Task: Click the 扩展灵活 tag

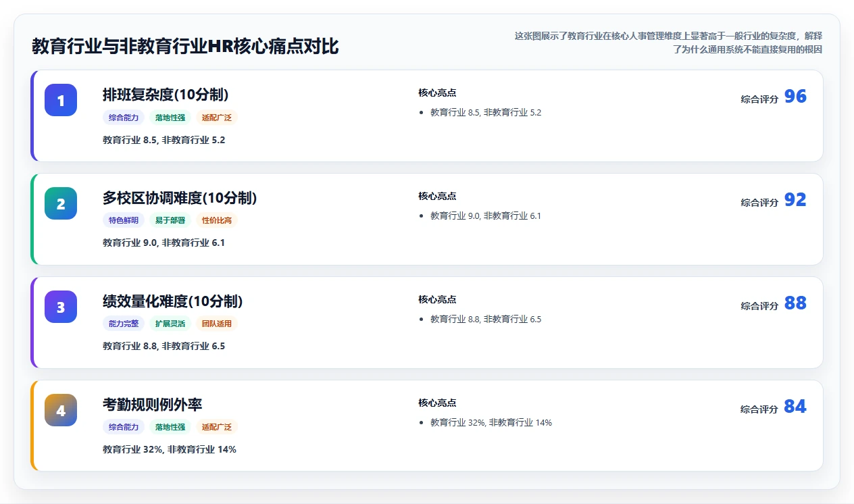Action: coord(170,324)
